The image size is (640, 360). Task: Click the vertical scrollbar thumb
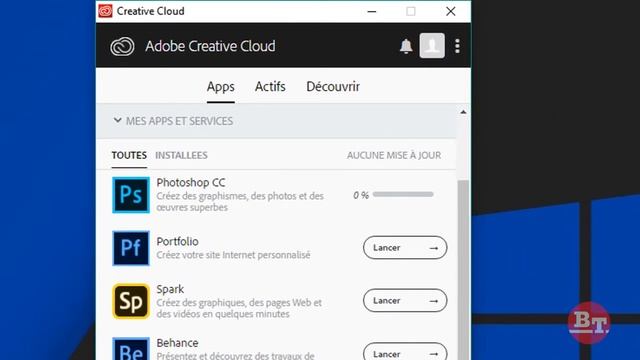tap(463, 269)
